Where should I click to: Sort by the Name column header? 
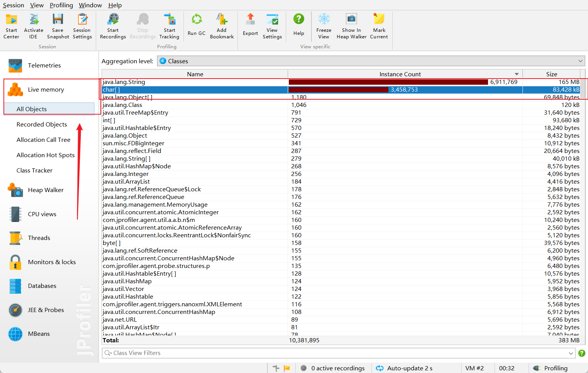[195, 74]
